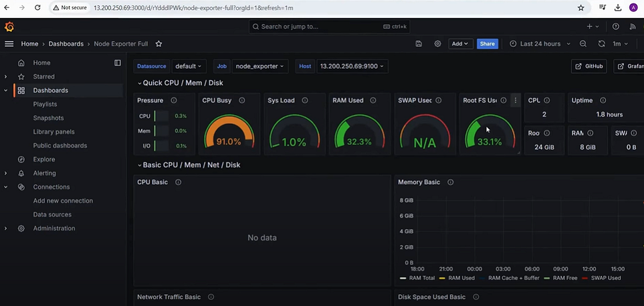Collapse Quick CPU / Mem / Disk row
Viewport: 644px width, 306px height.
pos(181,83)
